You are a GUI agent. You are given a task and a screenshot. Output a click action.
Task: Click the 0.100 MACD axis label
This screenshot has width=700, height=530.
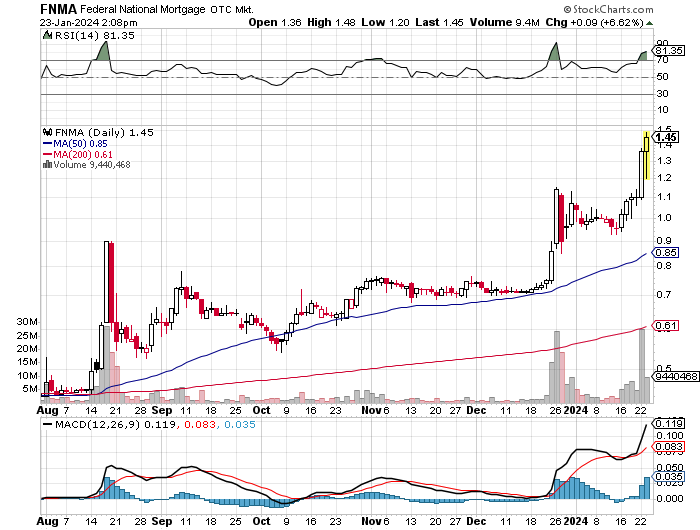point(670,436)
